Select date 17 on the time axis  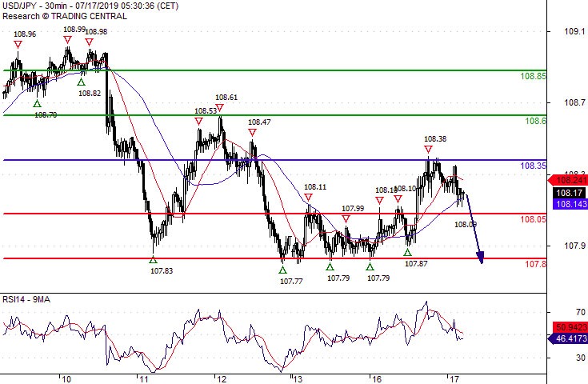pyautogui.click(x=454, y=379)
